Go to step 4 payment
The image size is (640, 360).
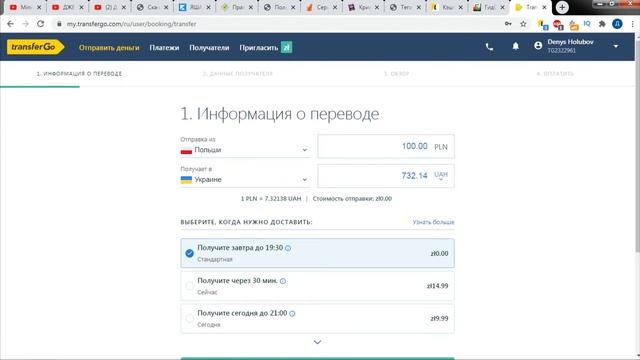tap(555, 74)
